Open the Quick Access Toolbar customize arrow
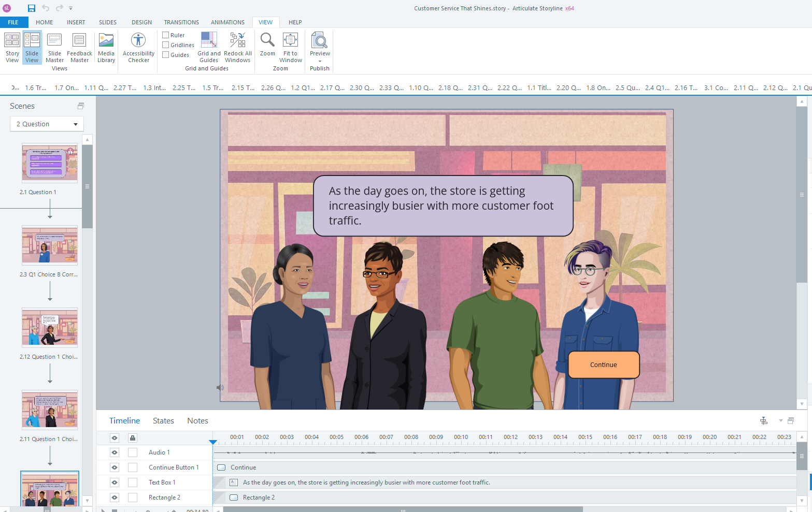 [x=71, y=8]
